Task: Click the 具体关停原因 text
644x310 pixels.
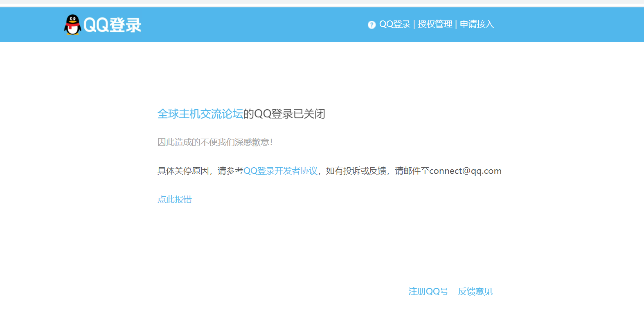Action: (183, 171)
